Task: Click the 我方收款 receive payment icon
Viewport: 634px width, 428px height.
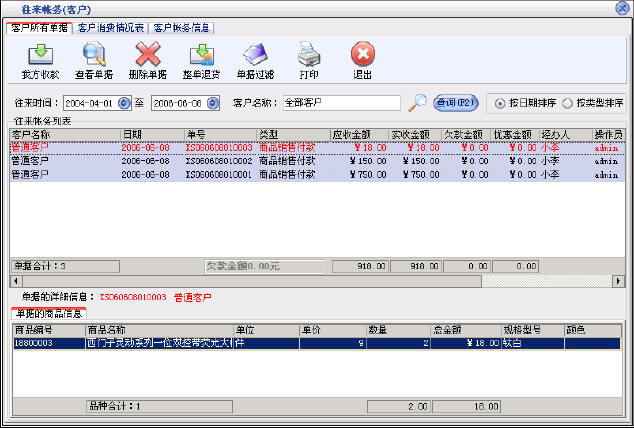Action: tap(39, 58)
